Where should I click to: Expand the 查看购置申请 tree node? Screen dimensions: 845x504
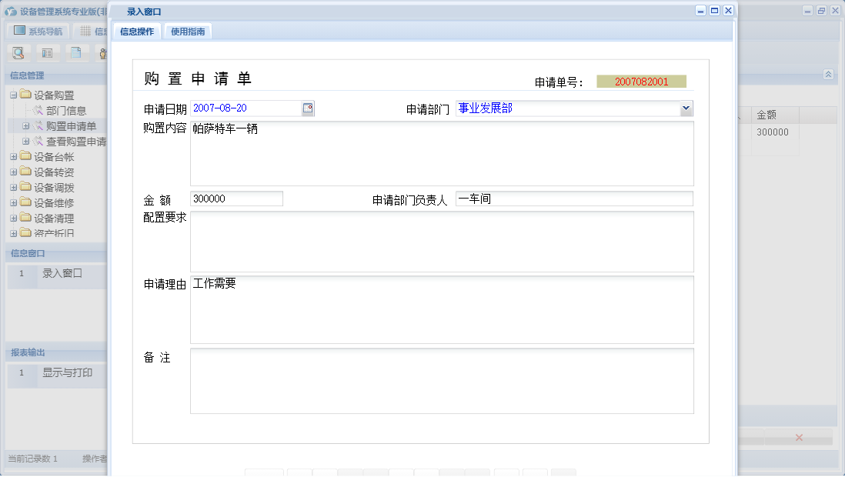pos(25,142)
